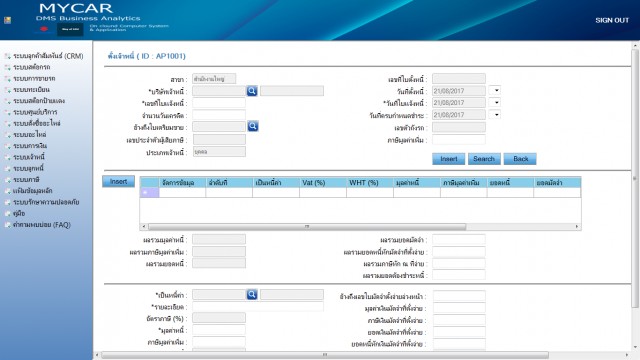Click the MYCAR logo in header
This screenshot has width=640, height=360.
[76, 8]
